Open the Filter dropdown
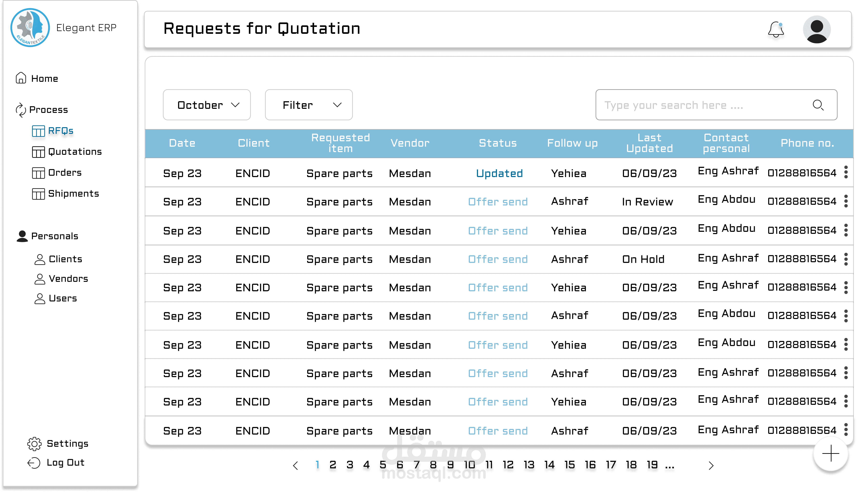This screenshot has width=868, height=492. tap(309, 105)
